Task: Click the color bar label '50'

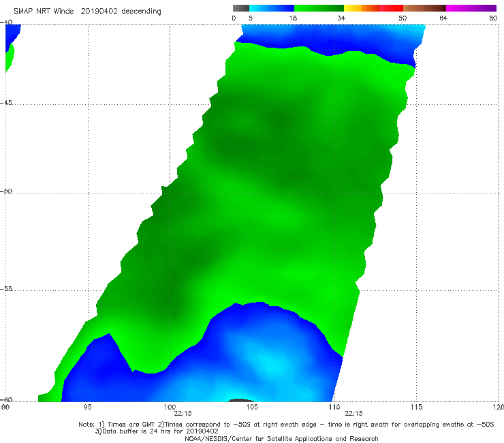Action: [403, 18]
